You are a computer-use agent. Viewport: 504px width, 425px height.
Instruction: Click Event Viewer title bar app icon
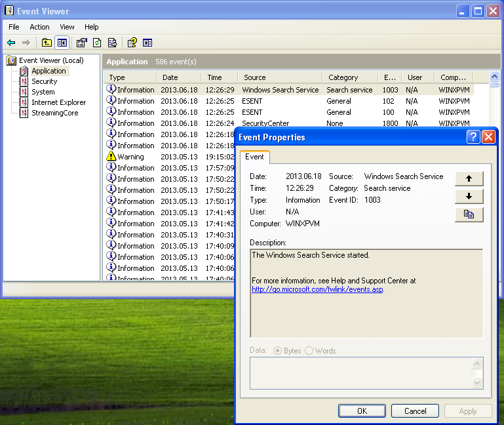click(9, 10)
